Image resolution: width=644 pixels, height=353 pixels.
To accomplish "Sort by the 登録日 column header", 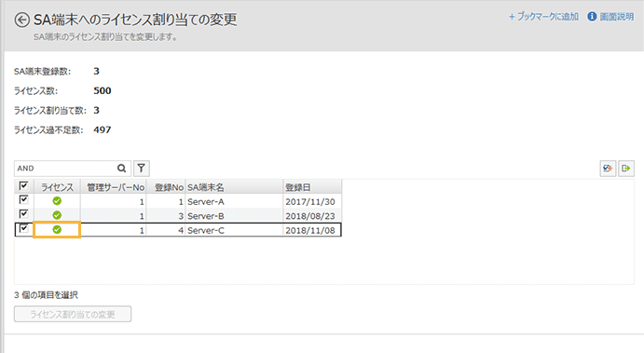I will (312, 187).
